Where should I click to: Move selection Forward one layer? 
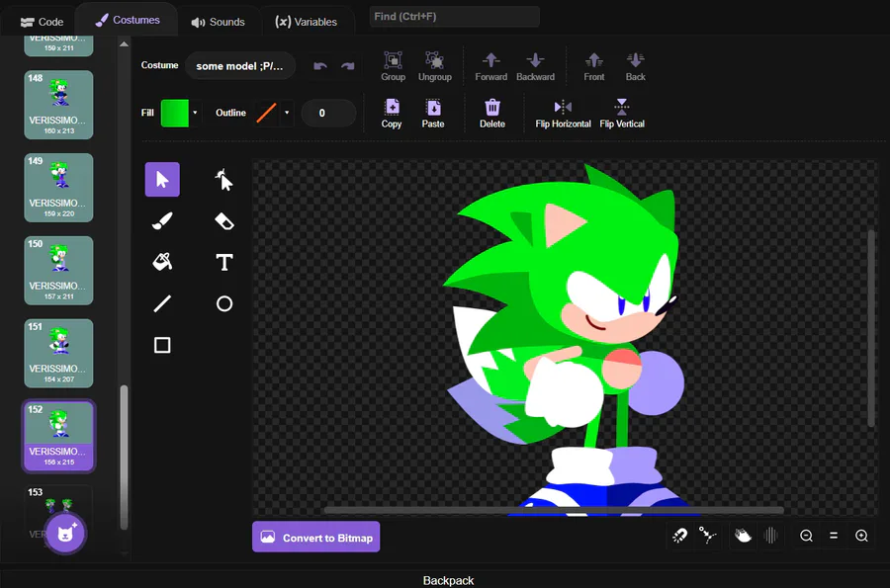490,66
